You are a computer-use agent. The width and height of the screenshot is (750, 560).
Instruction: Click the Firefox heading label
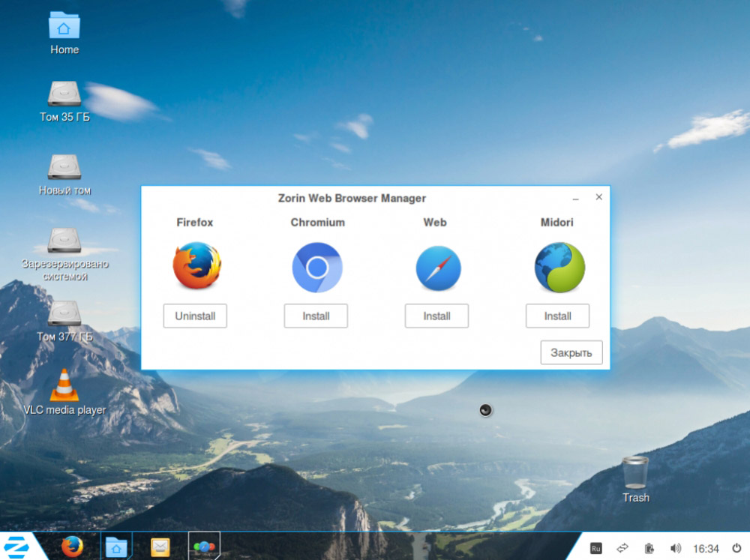[195, 223]
